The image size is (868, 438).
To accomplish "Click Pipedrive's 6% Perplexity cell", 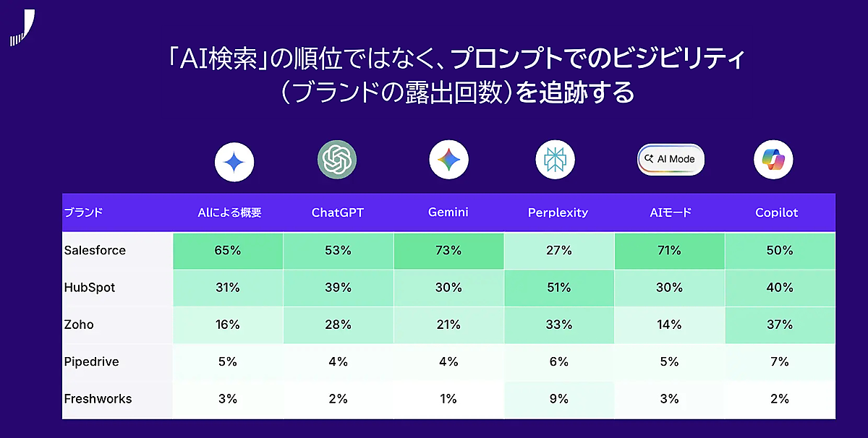I will point(558,361).
